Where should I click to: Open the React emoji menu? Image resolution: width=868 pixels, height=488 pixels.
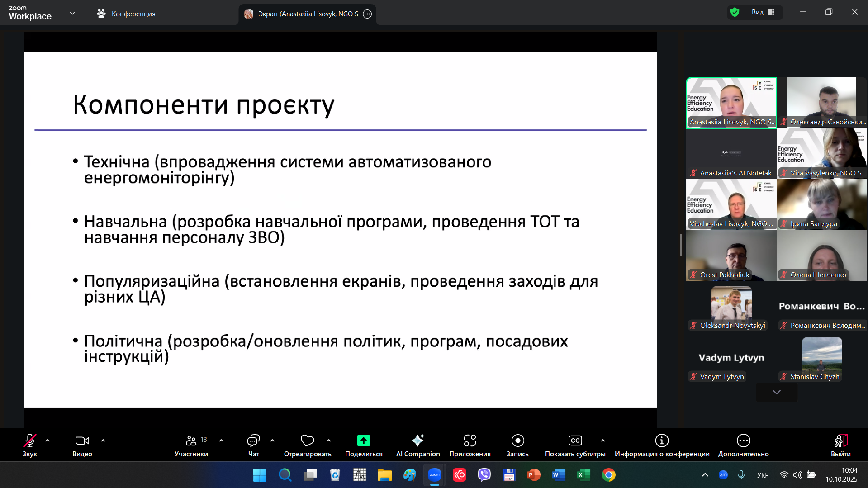(x=307, y=445)
